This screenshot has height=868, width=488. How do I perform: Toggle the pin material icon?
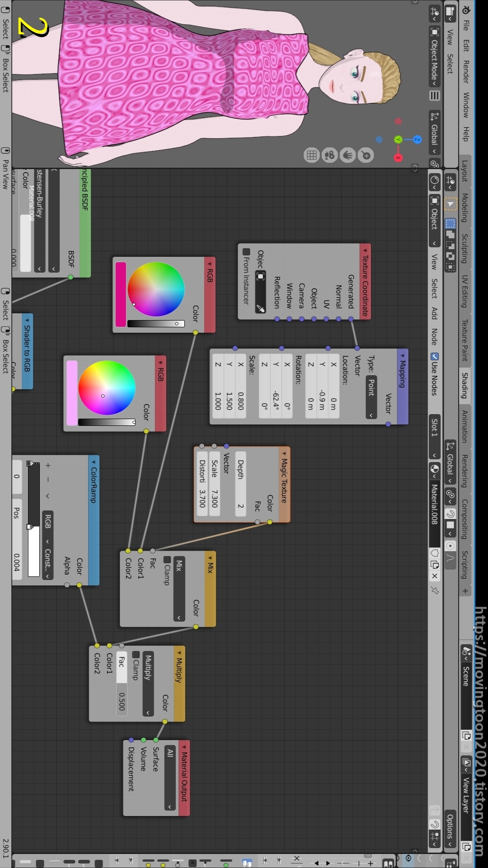(x=434, y=590)
